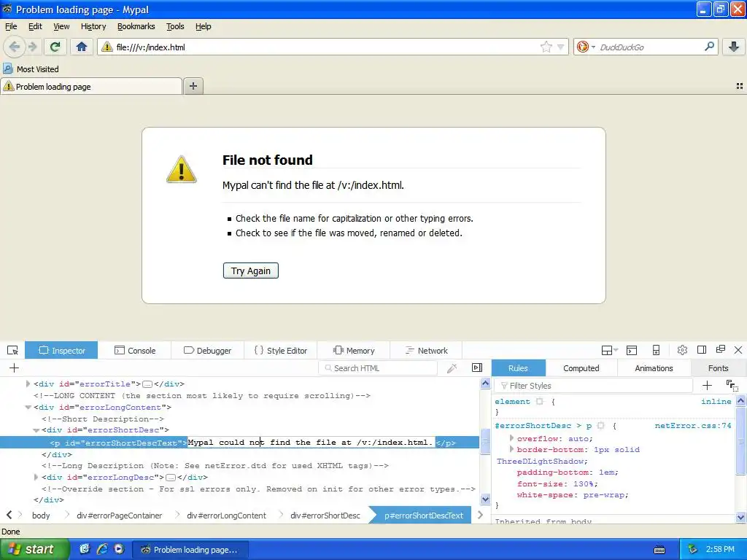Open netError.css:74 source link
747x560 pixels.
tap(693, 426)
